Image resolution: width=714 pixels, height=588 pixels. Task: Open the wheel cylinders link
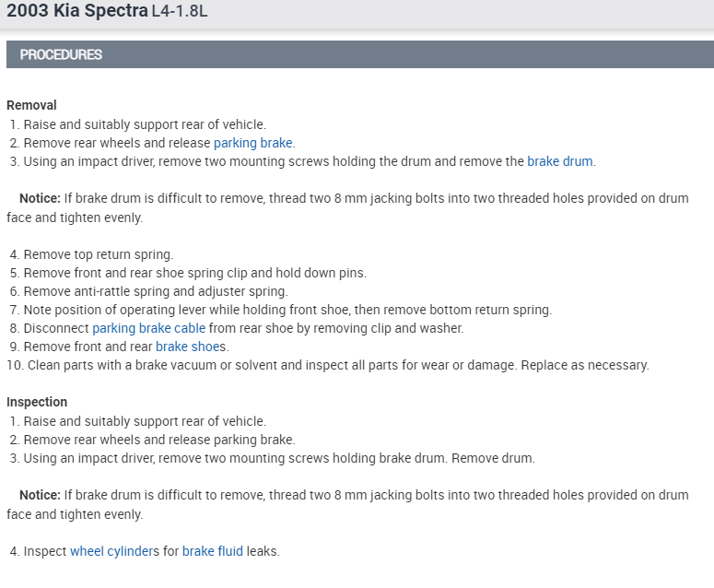click(111, 551)
